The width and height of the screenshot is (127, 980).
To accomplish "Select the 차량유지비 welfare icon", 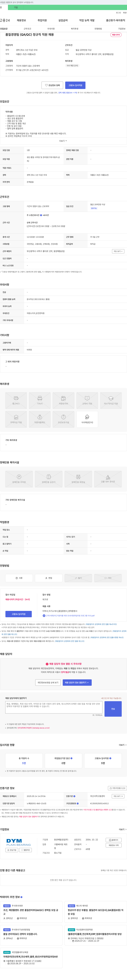I will pyautogui.click(x=63, y=401).
